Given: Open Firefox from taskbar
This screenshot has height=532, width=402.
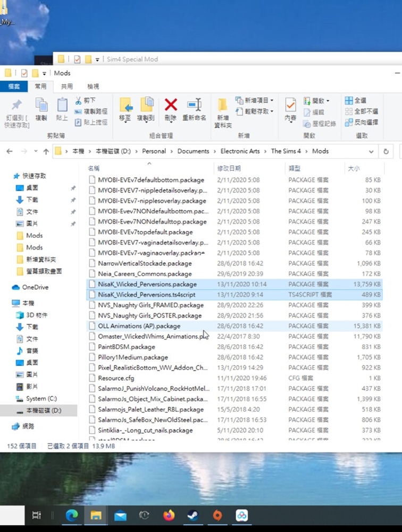Looking at the screenshot, I should [169, 516].
